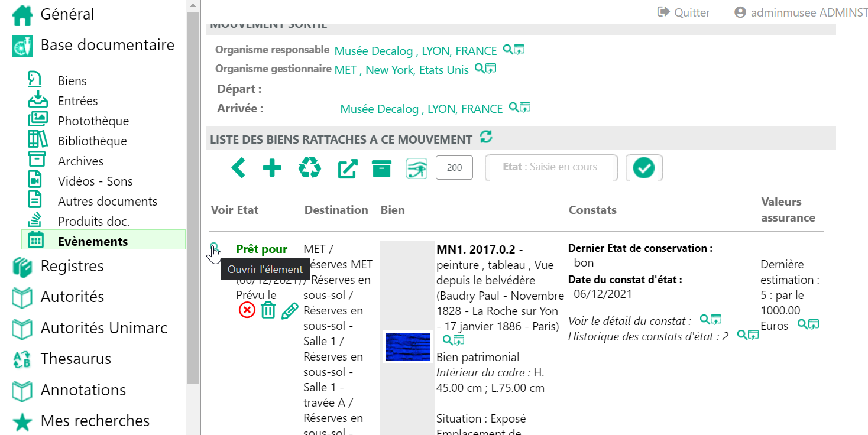Refresh the list of attached biens
This screenshot has height=435, width=868.
point(486,137)
